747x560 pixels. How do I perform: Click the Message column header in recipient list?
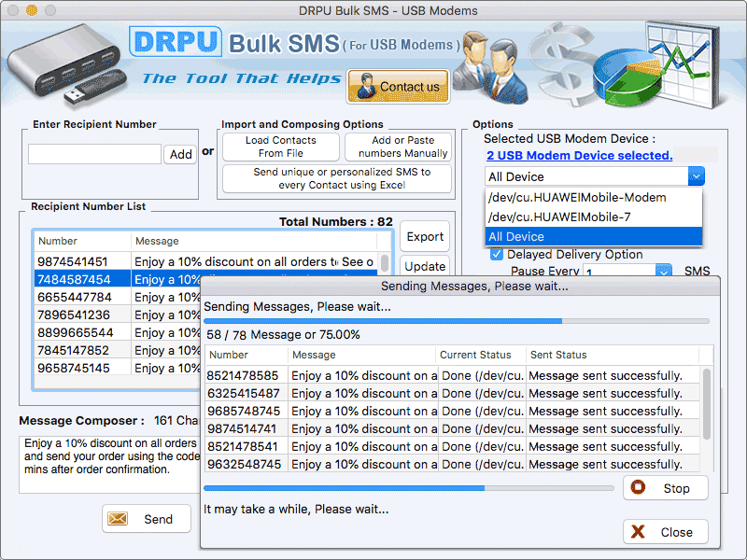pos(254,241)
